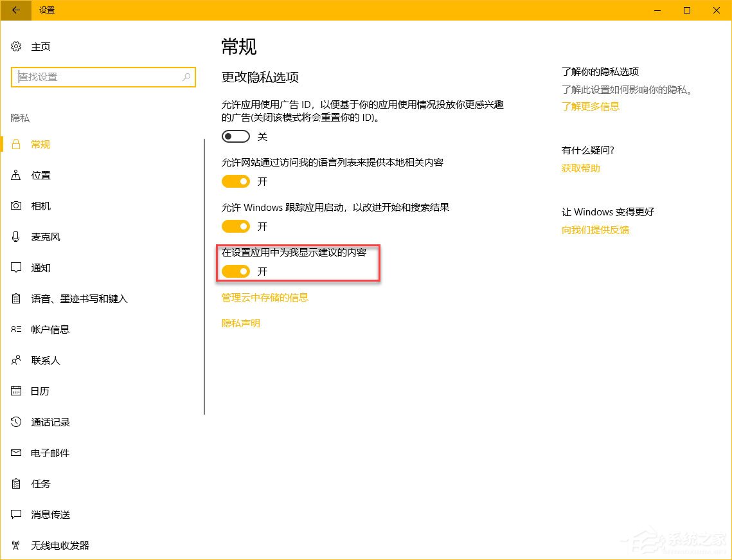
Task: Open the 通知 (Notifications) privacy page
Action: tap(40, 267)
